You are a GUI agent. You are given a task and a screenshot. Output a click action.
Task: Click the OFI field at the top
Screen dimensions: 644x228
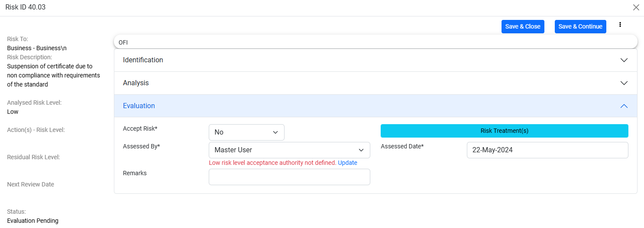[375, 42]
